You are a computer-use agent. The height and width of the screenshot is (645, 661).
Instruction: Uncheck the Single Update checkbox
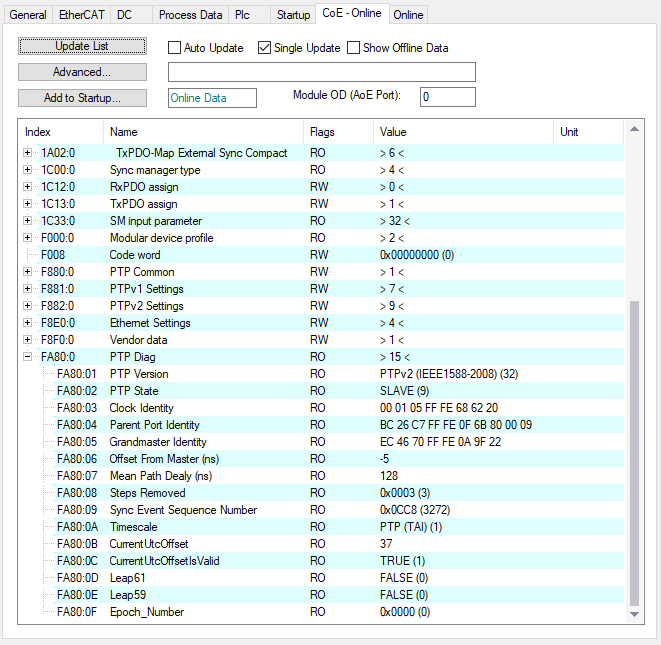pyautogui.click(x=264, y=48)
